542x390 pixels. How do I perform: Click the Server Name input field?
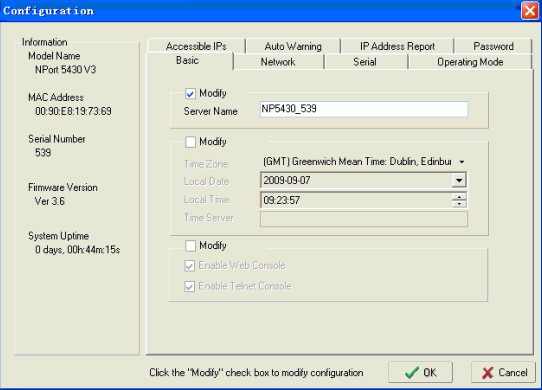tap(364, 109)
